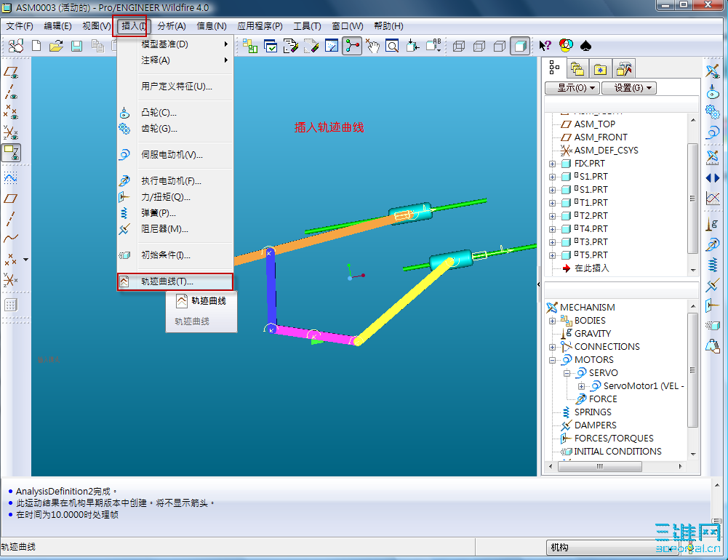The height and width of the screenshot is (560, 728).
Task: Choose 伺服电动机(V) menu entry
Action: (175, 155)
